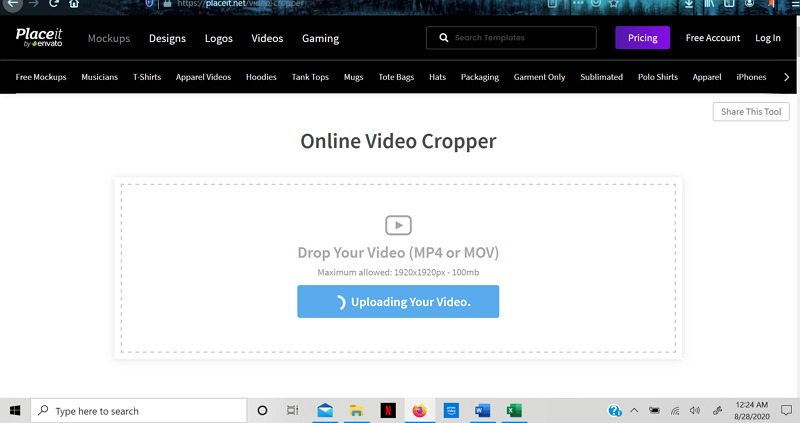Open the Windows Start menu

point(15,411)
